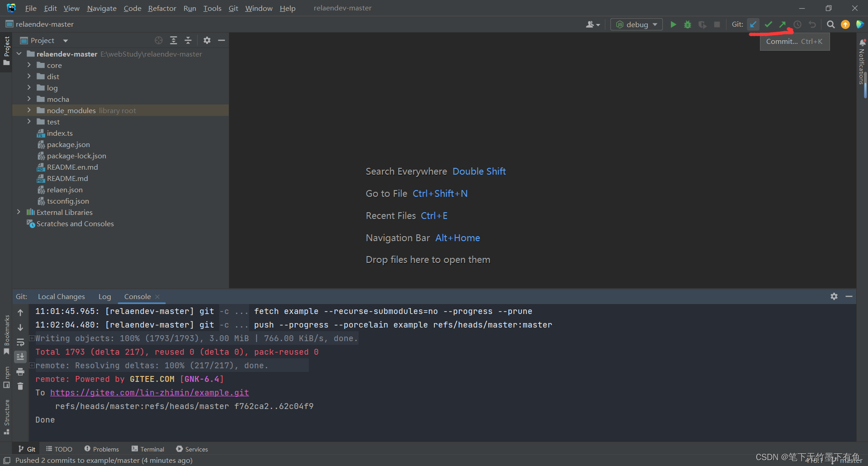The width and height of the screenshot is (868, 466).
Task: Push commits with green up-right arrow icon
Action: (783, 24)
